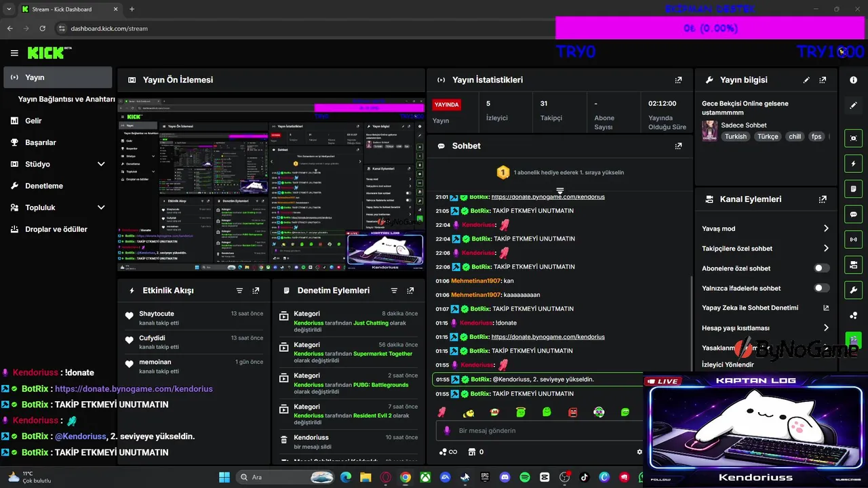Pop out the Sohbet chat panel
Screen dimensions: 868x488
click(678, 146)
